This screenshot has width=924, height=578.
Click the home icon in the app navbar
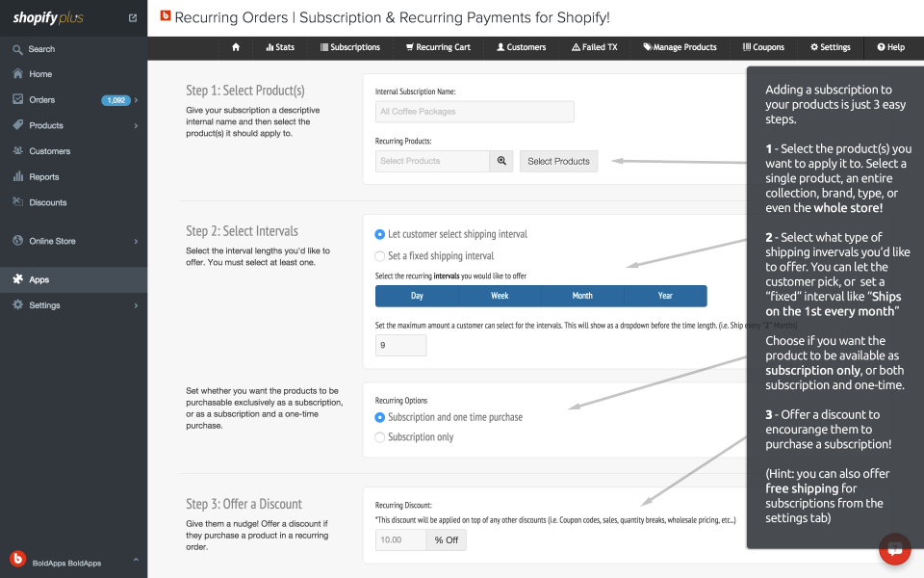(x=236, y=47)
